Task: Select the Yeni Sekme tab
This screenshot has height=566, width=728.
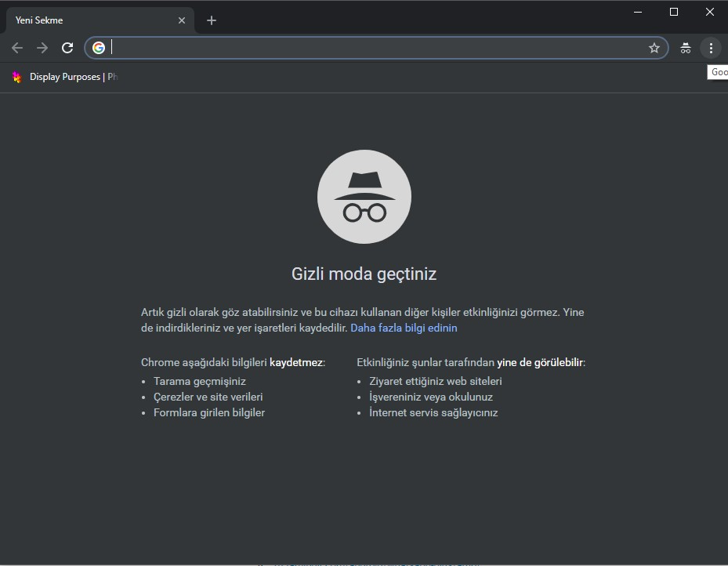Action: coord(86,20)
